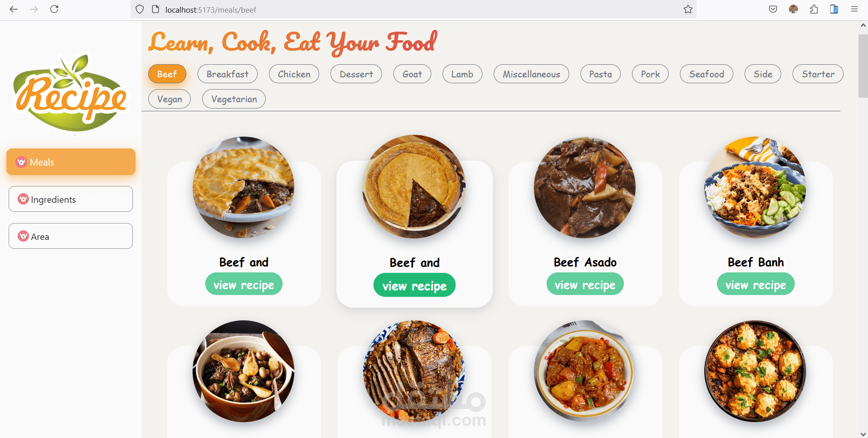
Task: Click the browser back arrow
Action: [x=14, y=9]
